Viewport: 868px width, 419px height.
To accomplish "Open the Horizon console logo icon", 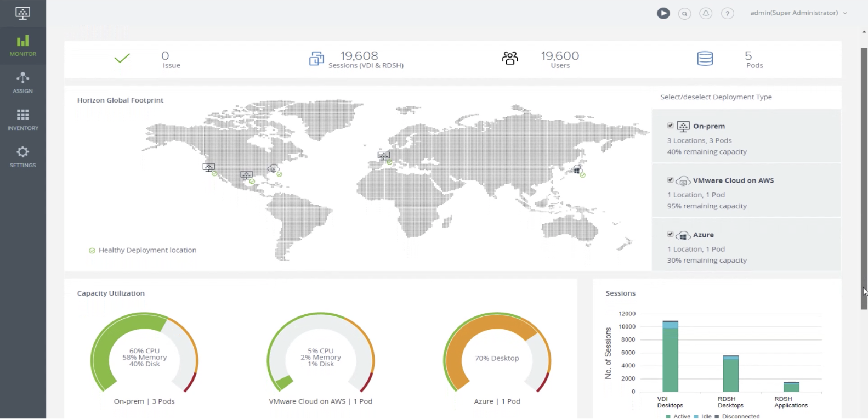I will click(22, 13).
